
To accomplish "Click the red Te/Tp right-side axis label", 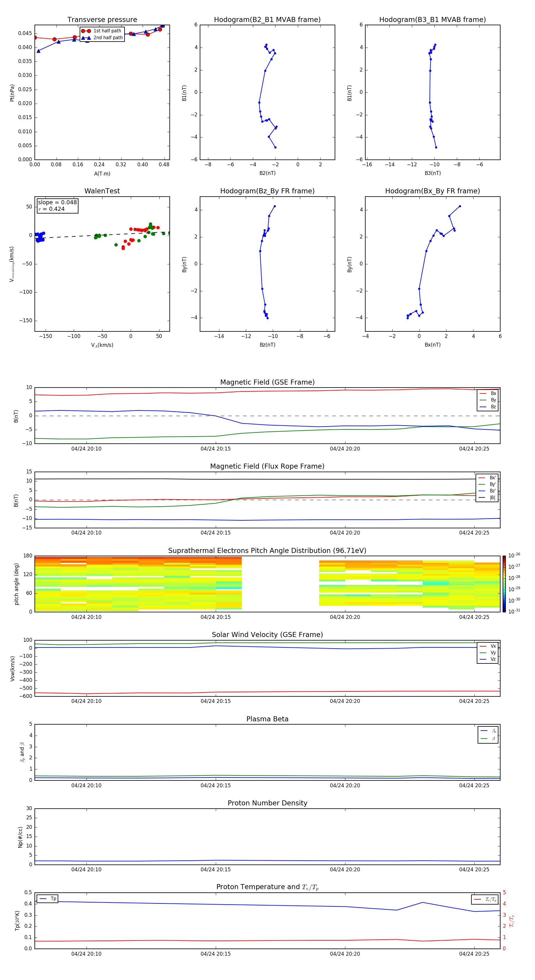I will click(x=512, y=921).
